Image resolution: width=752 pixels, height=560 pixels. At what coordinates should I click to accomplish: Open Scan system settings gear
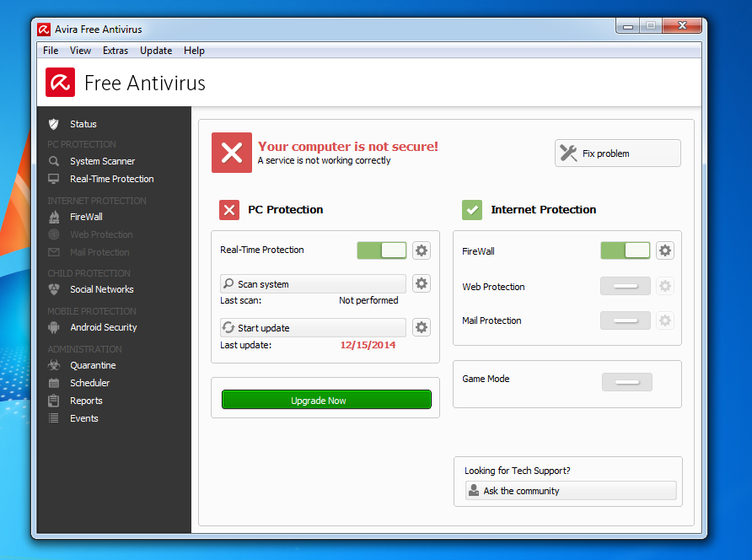421,283
